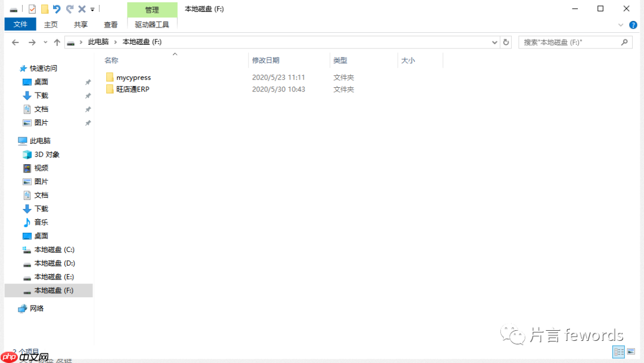Go forward with the right arrow
This screenshot has width=644, height=363.
click(x=32, y=42)
